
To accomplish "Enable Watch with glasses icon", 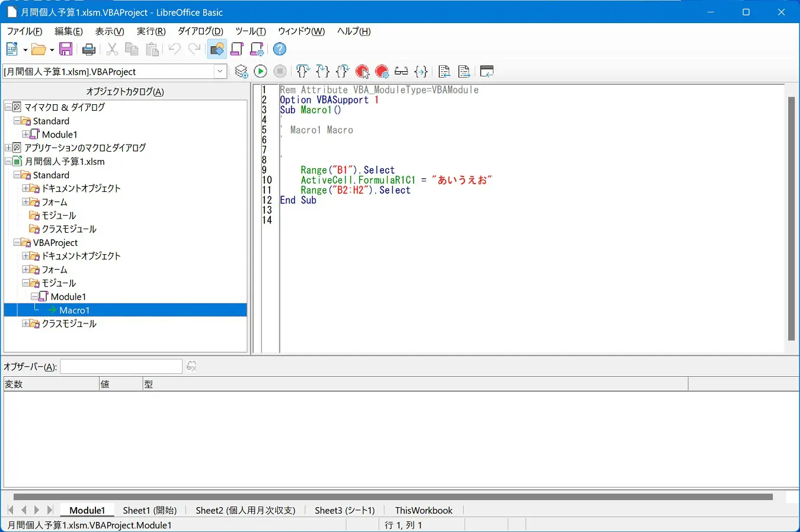I will click(401, 72).
